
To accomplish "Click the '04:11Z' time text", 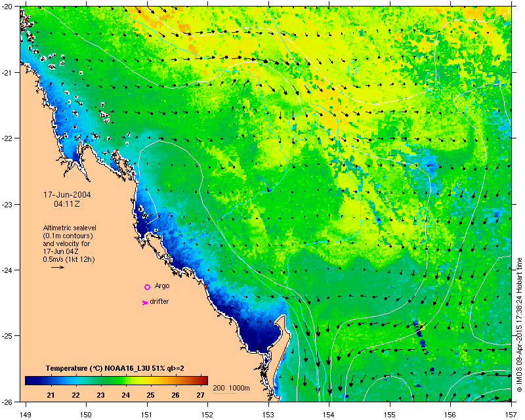I will (67, 203).
